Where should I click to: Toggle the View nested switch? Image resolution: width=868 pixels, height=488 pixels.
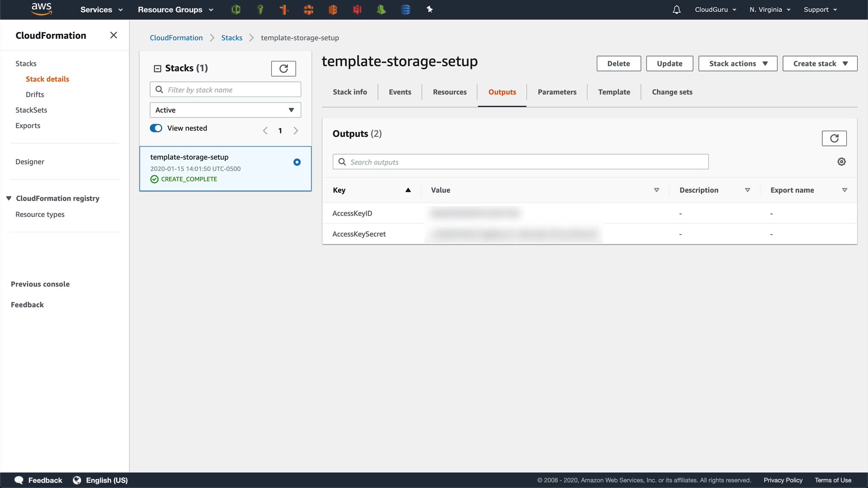coord(156,128)
